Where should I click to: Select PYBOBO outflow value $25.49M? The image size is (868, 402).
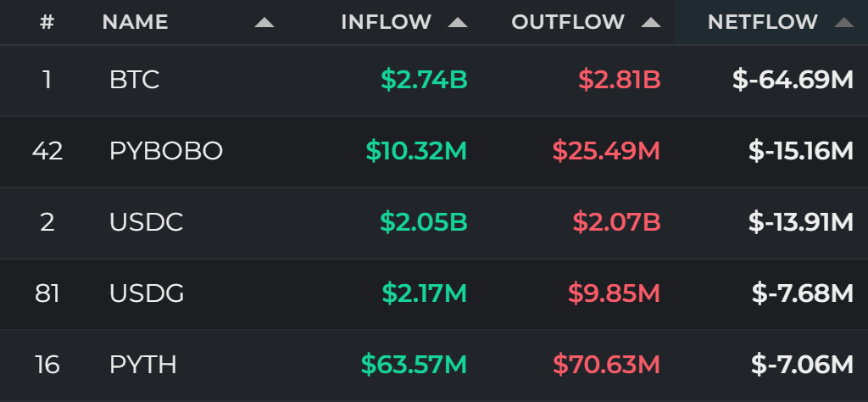pyautogui.click(x=606, y=151)
